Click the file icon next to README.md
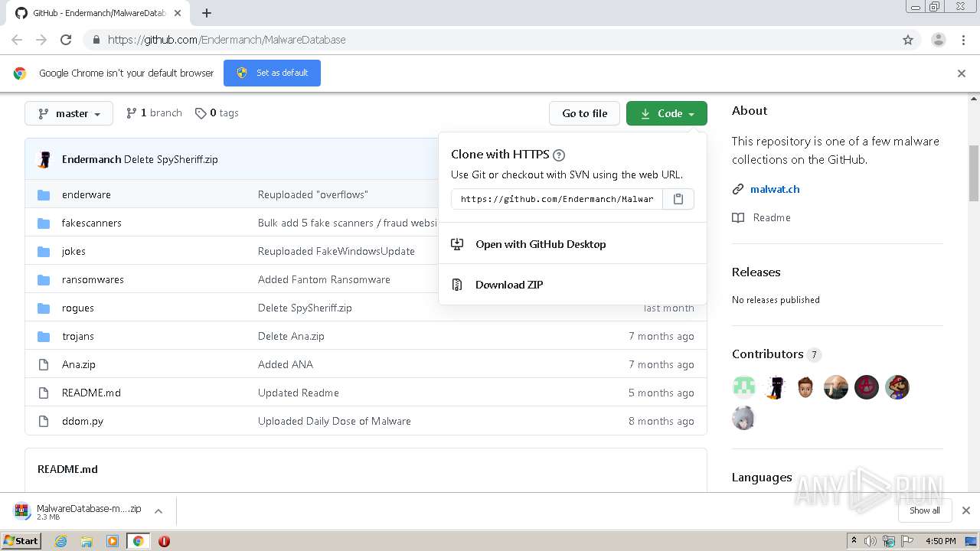Image resolution: width=980 pixels, height=551 pixels. [44, 393]
